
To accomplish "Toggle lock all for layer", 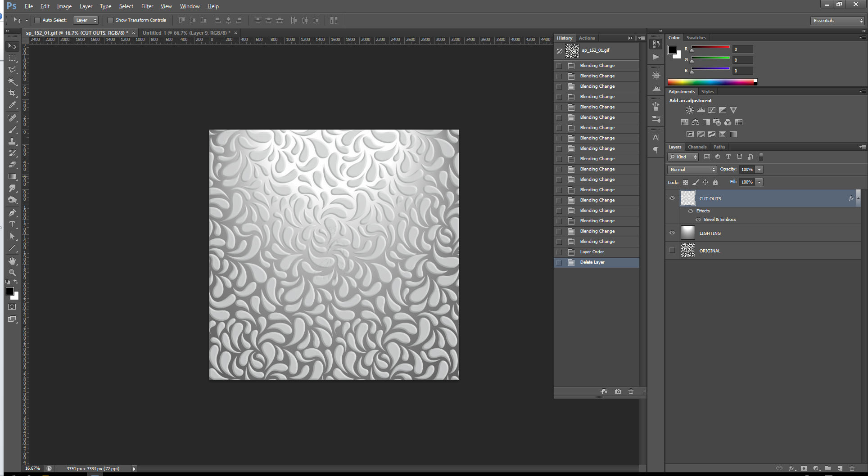I will point(715,182).
